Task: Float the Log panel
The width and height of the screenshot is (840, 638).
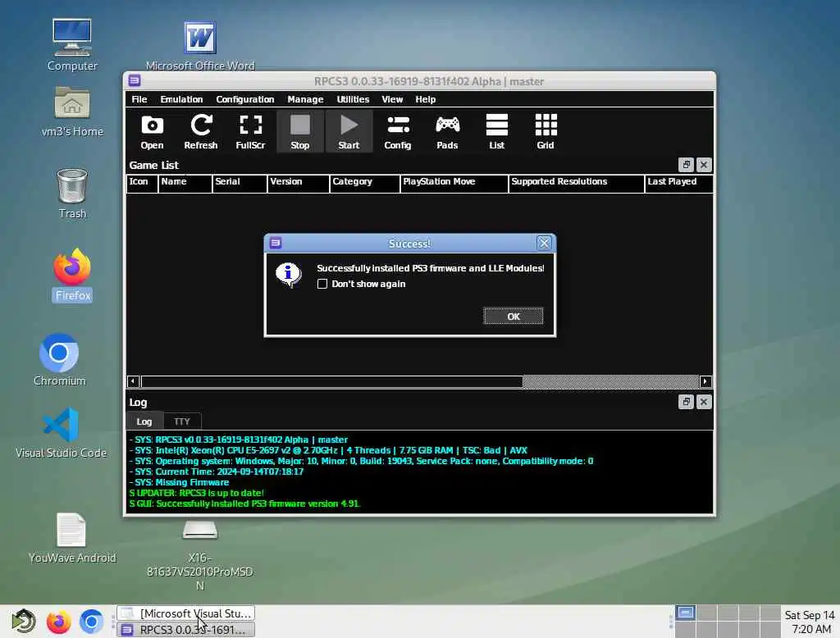Action: click(x=687, y=402)
